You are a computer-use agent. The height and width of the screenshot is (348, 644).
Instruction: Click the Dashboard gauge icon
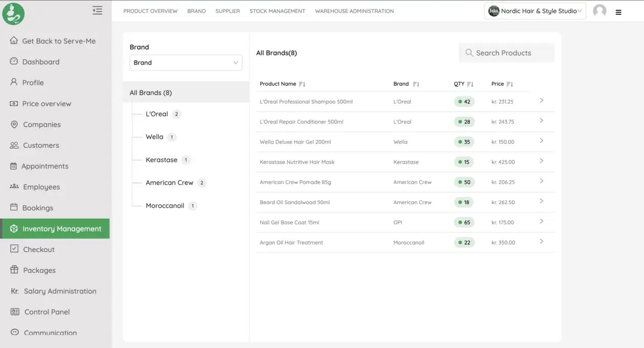coord(14,61)
